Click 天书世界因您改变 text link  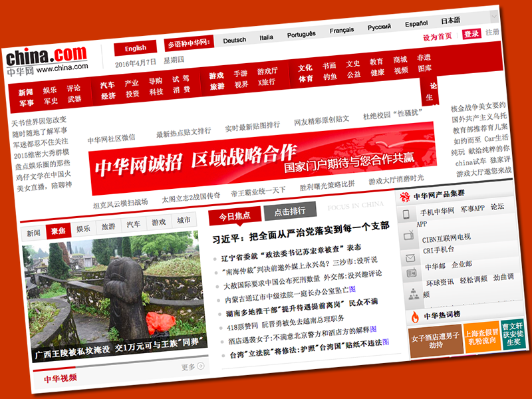click(39, 121)
